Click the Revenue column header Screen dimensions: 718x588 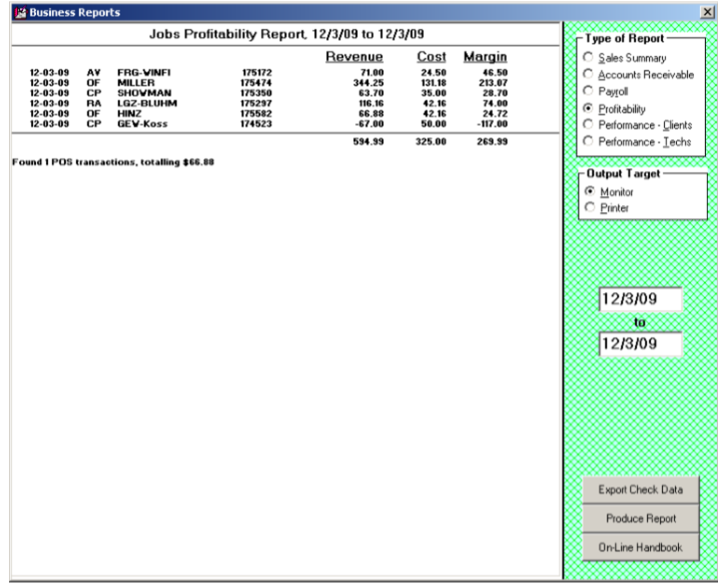click(x=354, y=57)
